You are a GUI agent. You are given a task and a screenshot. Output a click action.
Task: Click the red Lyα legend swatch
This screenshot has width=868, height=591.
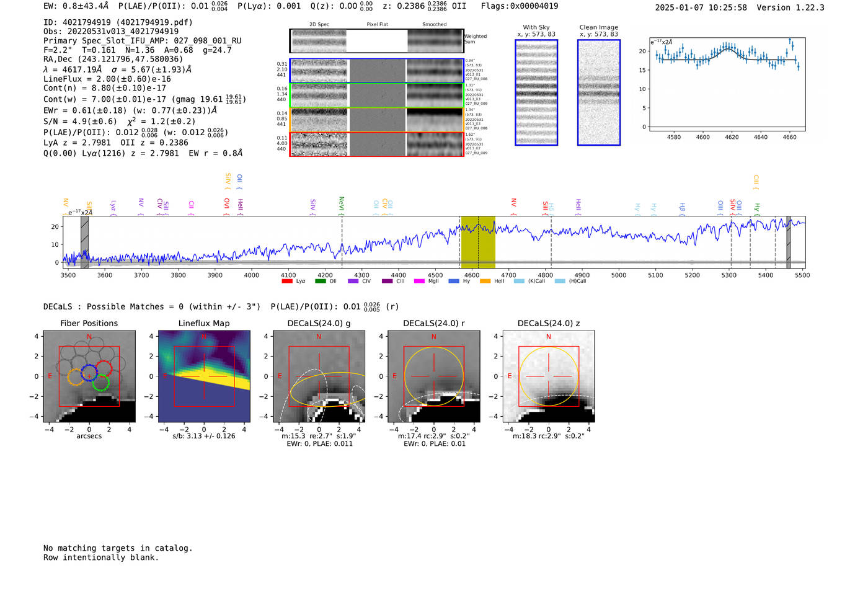(x=287, y=281)
